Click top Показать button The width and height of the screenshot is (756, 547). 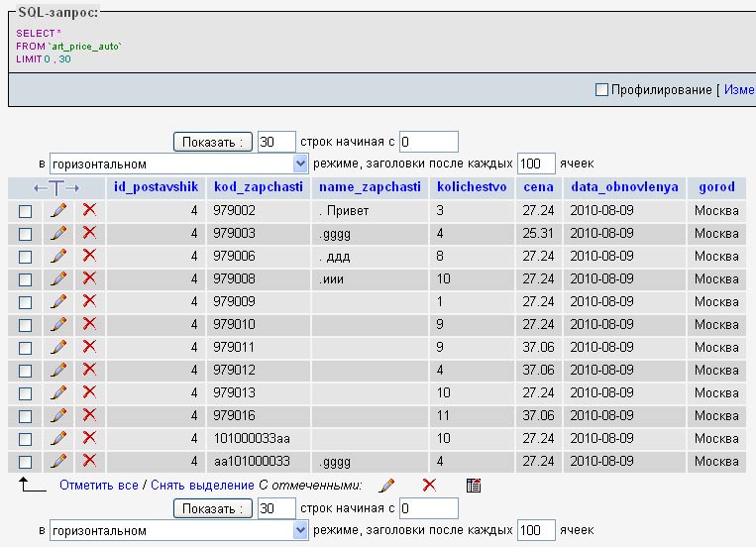pos(213,143)
